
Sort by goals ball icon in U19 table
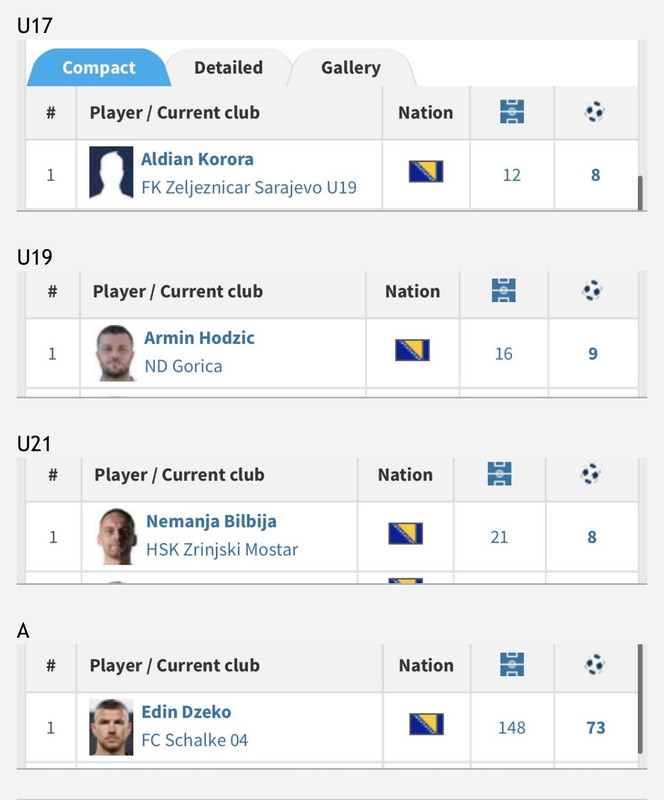tap(592, 290)
